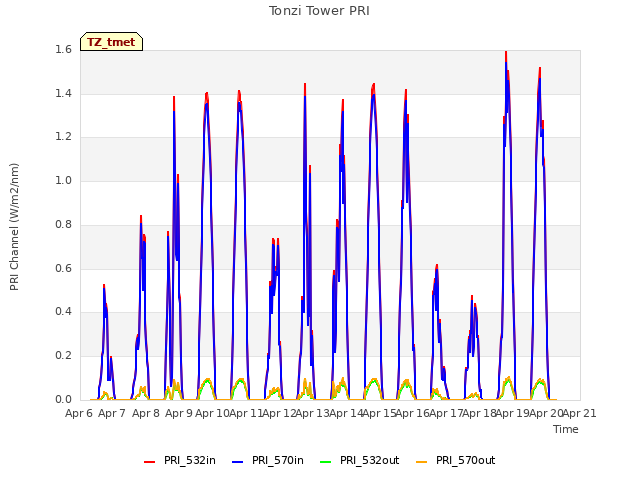Click the Apr 14 x-axis tick label
Screen dimensions: 640x480
(x=346, y=413)
